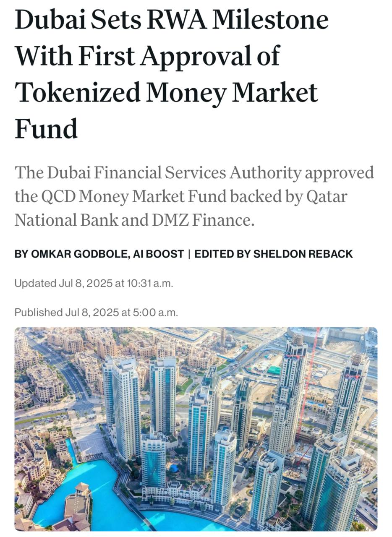This screenshot has height=537, width=392.
Task: Click the 'BY' label before the author name
Action: tap(21, 254)
